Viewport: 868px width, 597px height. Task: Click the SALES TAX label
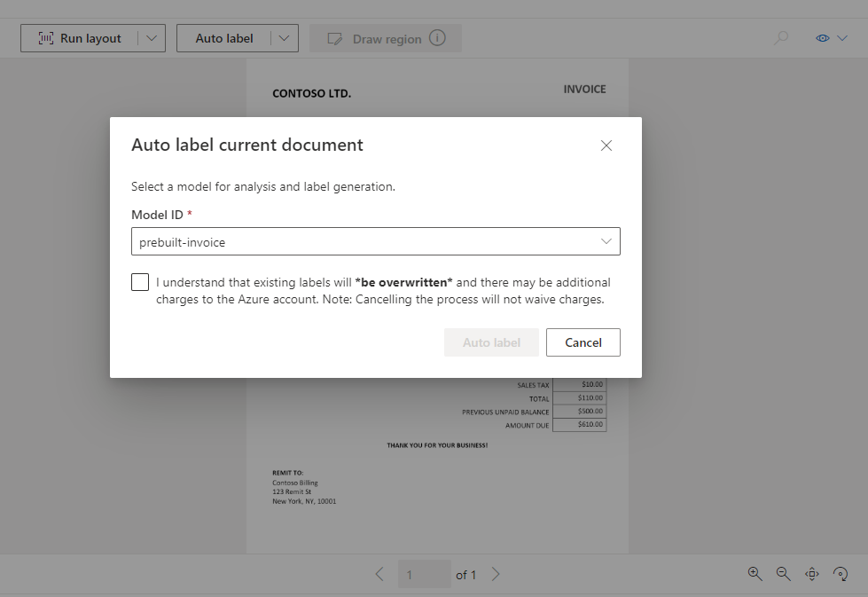pos(533,386)
